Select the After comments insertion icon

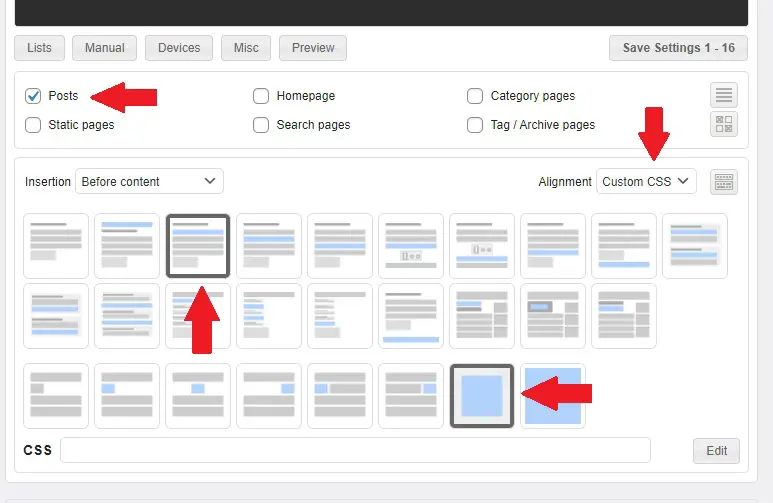340,316
